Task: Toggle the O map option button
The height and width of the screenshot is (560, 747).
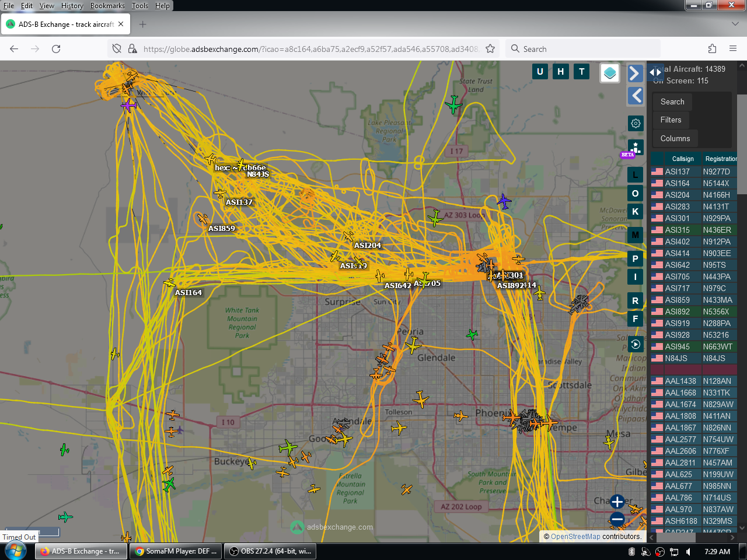Action: coord(636,193)
